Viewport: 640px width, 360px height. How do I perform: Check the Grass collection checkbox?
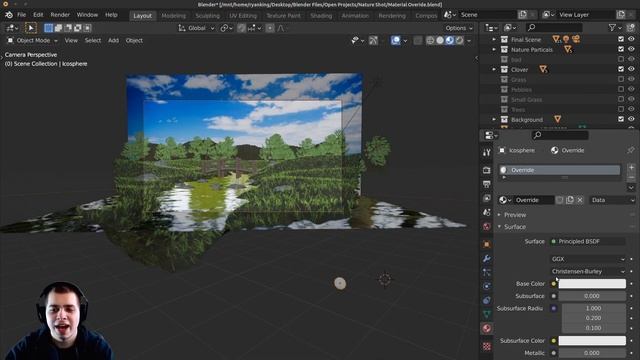pyautogui.click(x=621, y=79)
